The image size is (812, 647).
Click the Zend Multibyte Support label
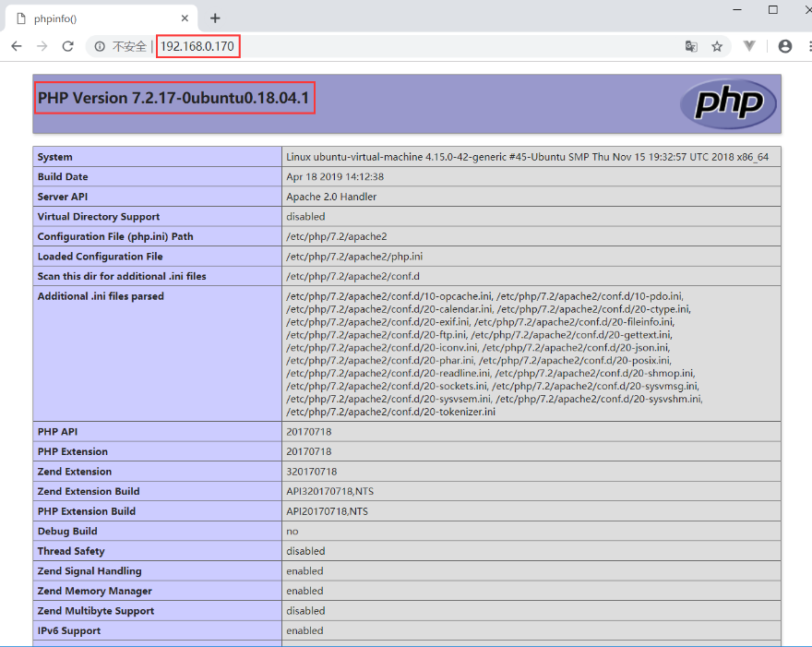pos(96,611)
